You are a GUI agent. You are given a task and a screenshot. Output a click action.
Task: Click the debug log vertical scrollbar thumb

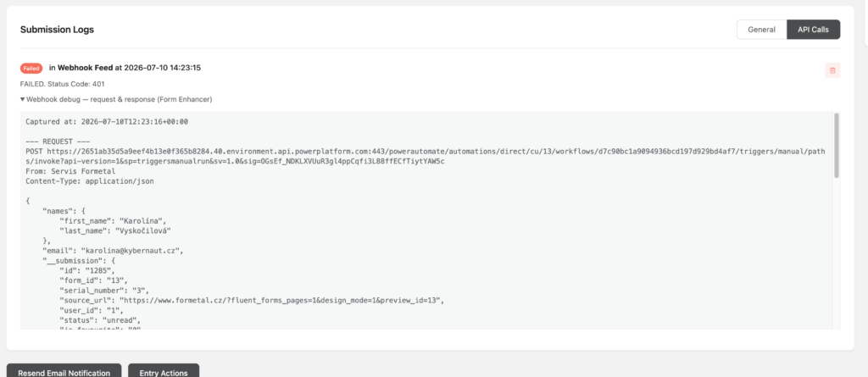837,147
